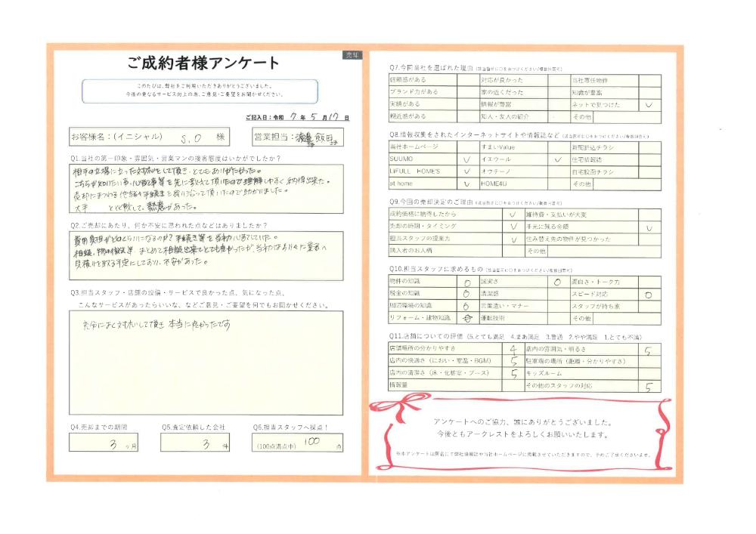Click the 面白さ・トーク力 label
The height and width of the screenshot is (534, 756).
tap(596, 282)
